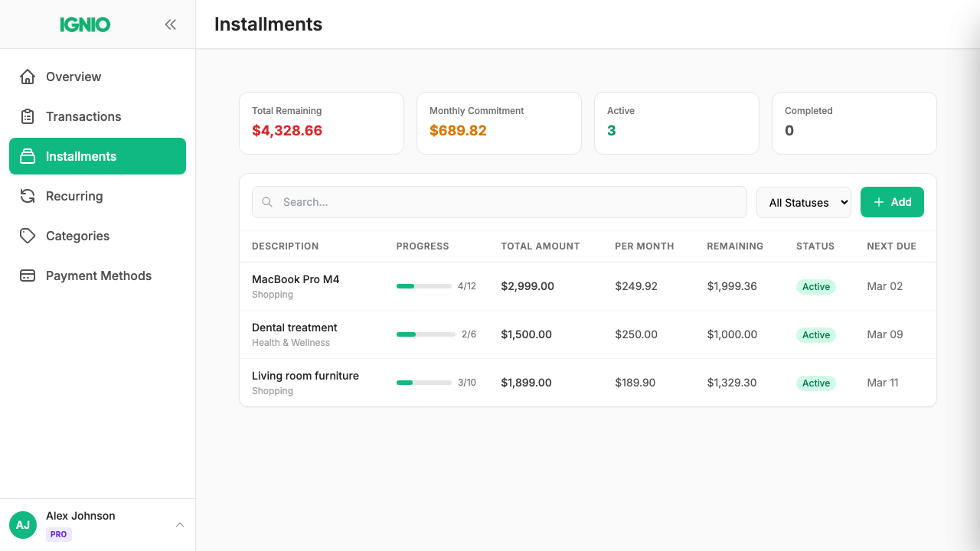Focus the Search installments field

[505, 202]
